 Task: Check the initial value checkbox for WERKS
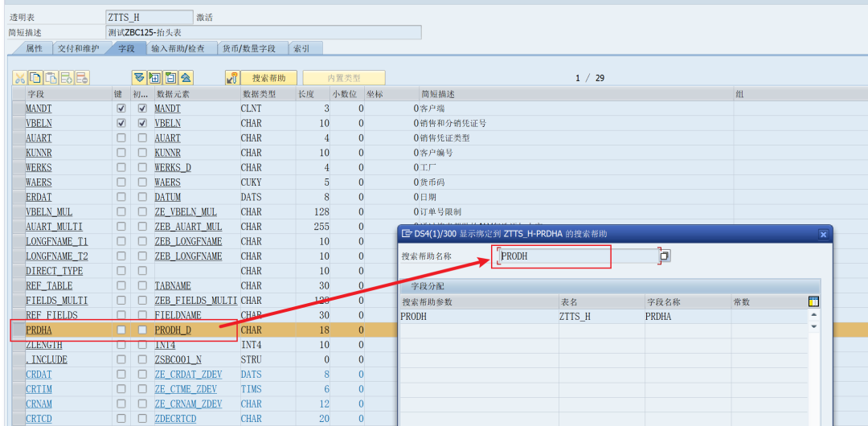[142, 167]
